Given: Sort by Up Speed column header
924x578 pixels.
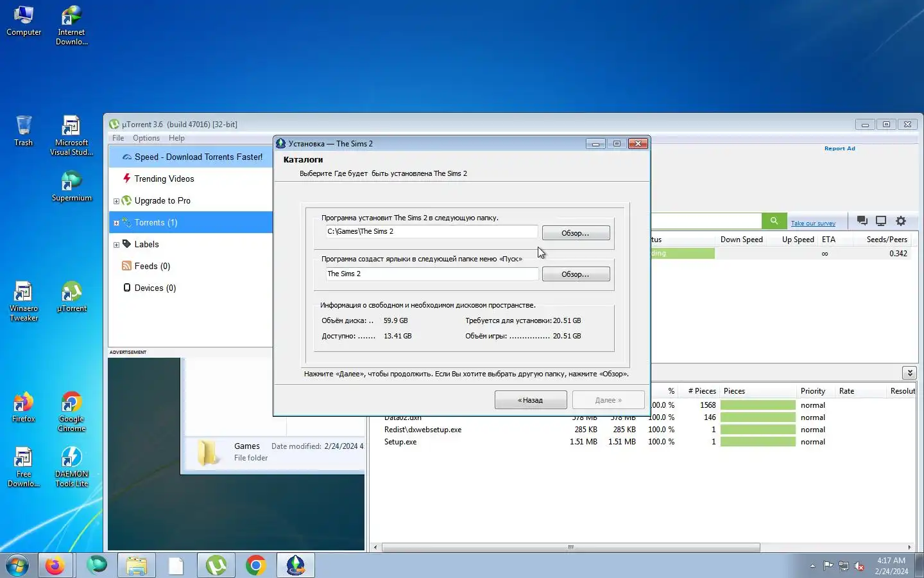Looking at the screenshot, I should click(x=798, y=240).
